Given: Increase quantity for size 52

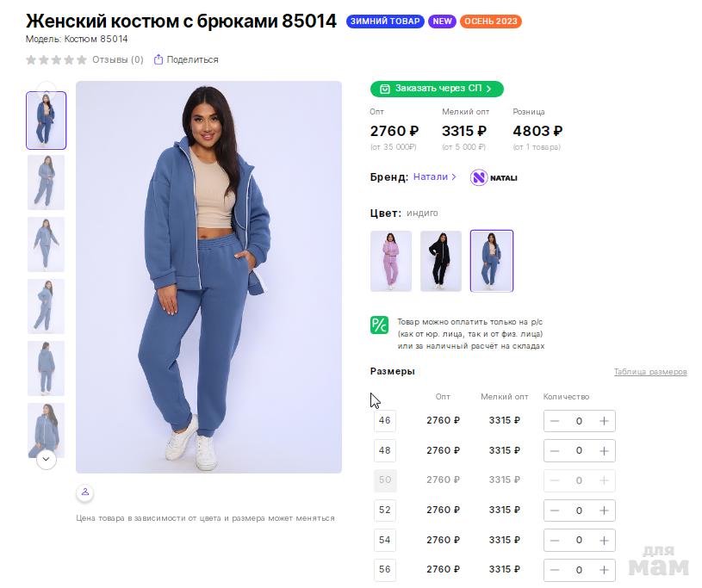Looking at the screenshot, I should [604, 511].
